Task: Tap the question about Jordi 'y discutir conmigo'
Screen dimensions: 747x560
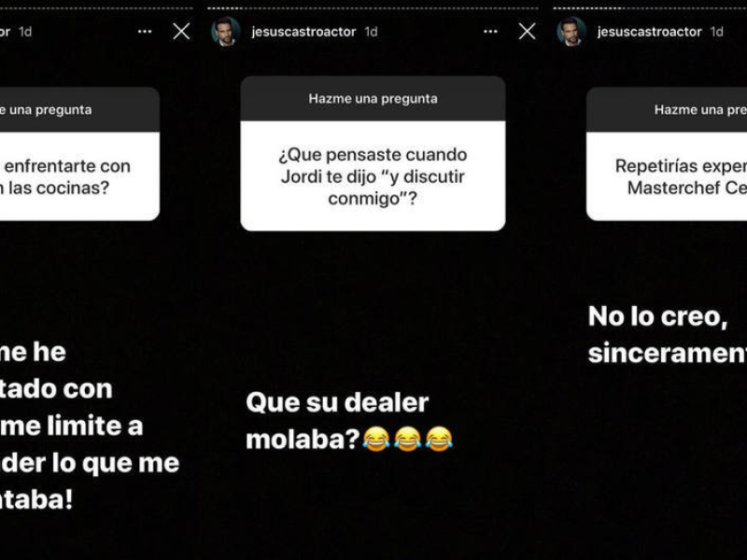Action: click(x=373, y=176)
